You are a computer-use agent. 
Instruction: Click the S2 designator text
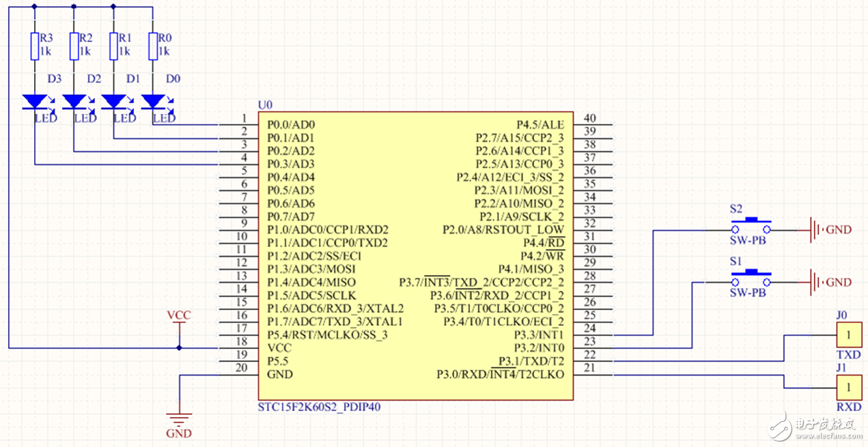pyautogui.click(x=736, y=209)
